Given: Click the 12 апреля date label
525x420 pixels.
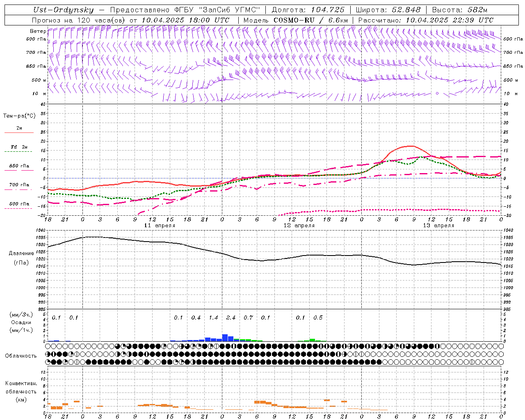Looking at the screenshot, I should 299,226.
